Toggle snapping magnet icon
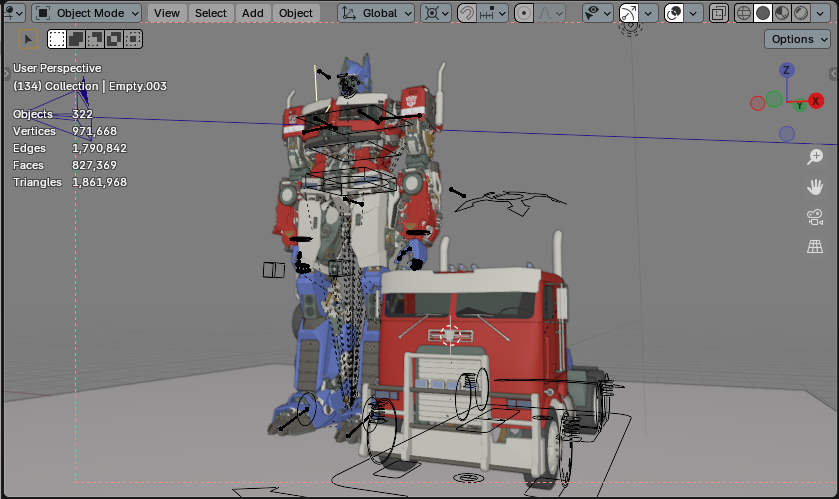 click(467, 13)
